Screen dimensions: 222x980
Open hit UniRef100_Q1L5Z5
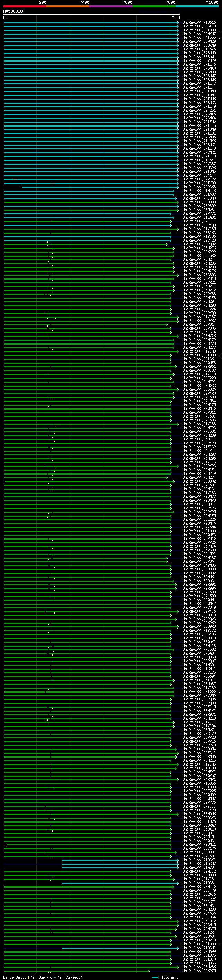[199, 49]
